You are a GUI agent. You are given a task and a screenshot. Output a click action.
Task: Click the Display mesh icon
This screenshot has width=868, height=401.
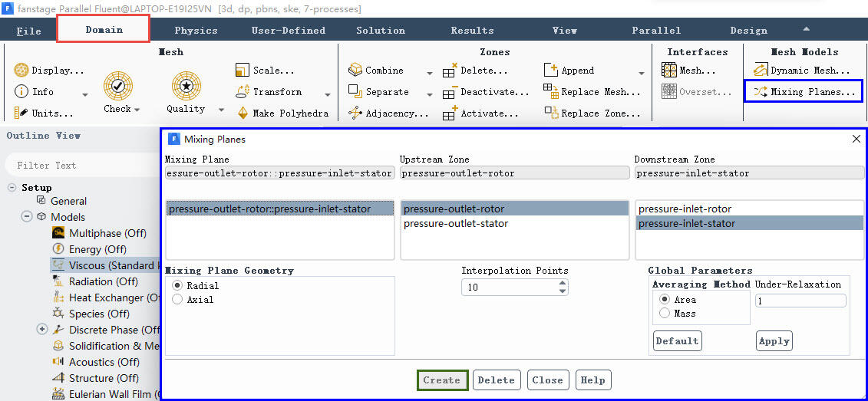(x=21, y=71)
